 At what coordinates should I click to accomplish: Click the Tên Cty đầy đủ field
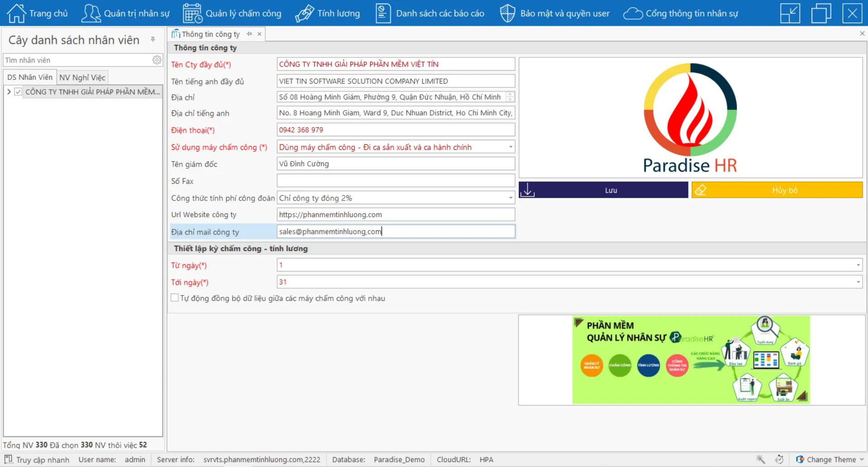(x=396, y=64)
